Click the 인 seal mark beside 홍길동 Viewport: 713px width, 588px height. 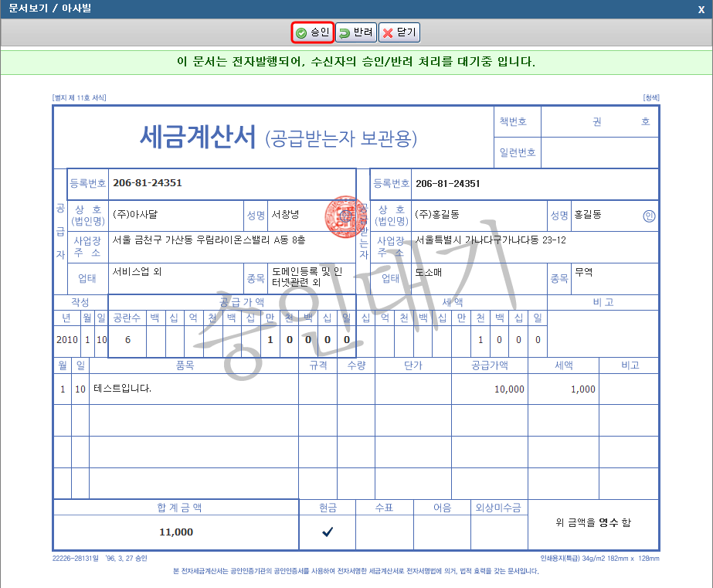pyautogui.click(x=649, y=216)
